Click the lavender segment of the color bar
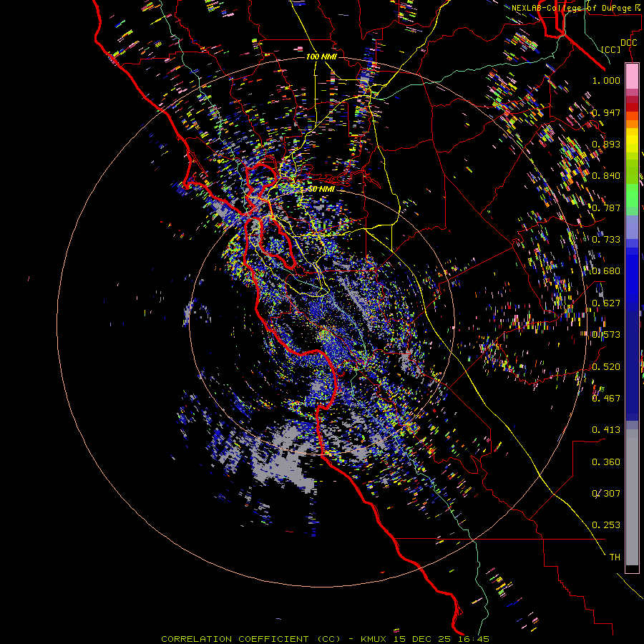The image size is (644, 644). tap(632, 227)
